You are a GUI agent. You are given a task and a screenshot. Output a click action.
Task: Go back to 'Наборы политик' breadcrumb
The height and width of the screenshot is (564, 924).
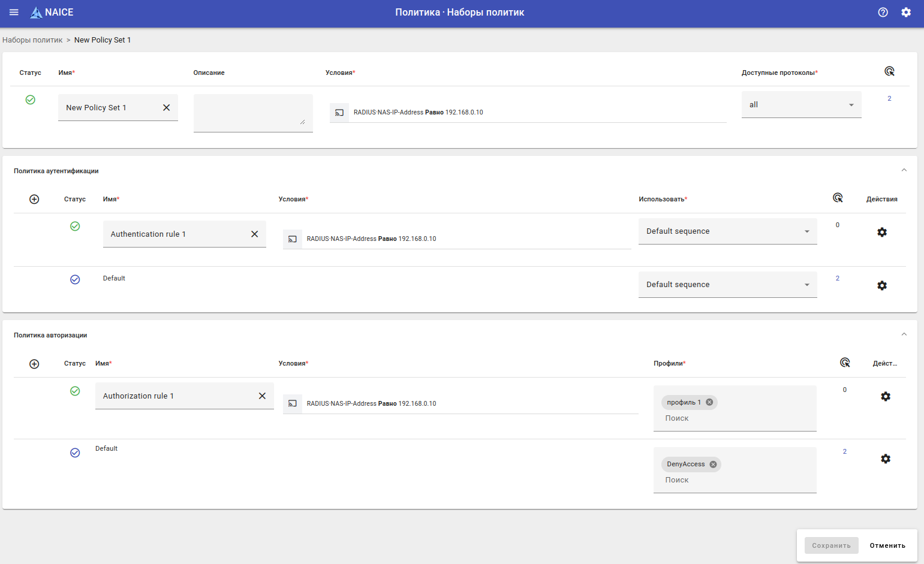[x=32, y=40]
